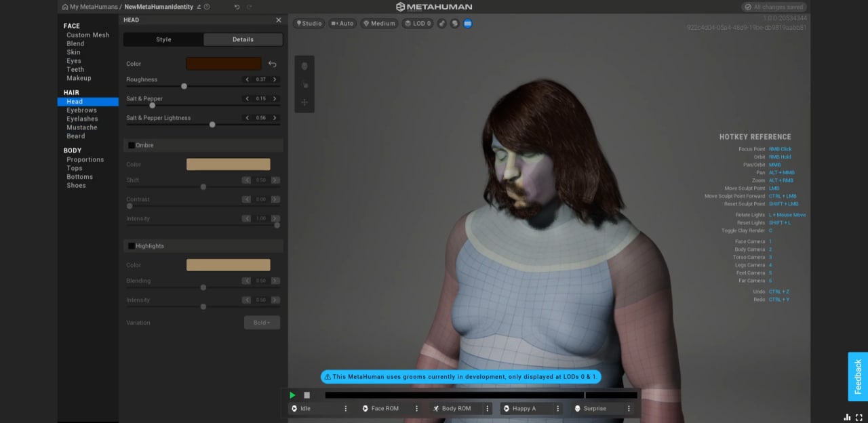Increase Salt & Pepper Lightness with right arrow
The image size is (868, 423).
275,117
